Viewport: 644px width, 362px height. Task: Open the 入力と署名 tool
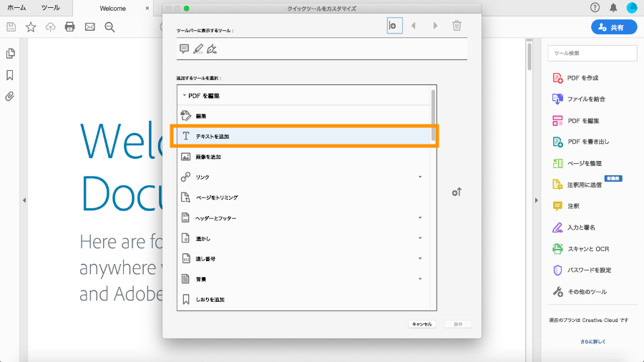tap(574, 228)
